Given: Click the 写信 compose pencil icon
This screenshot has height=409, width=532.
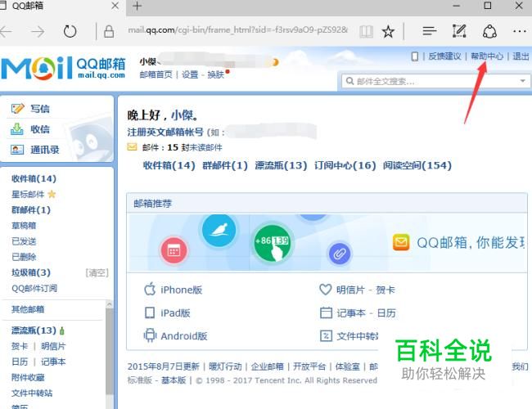Looking at the screenshot, I should pos(17,109).
